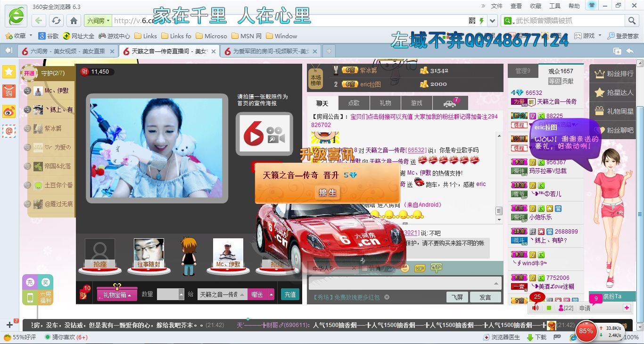Screen dimensions: 644x344
Task: Switch to the 六间房 - 美女视频 browser tab
Action: 68,51
